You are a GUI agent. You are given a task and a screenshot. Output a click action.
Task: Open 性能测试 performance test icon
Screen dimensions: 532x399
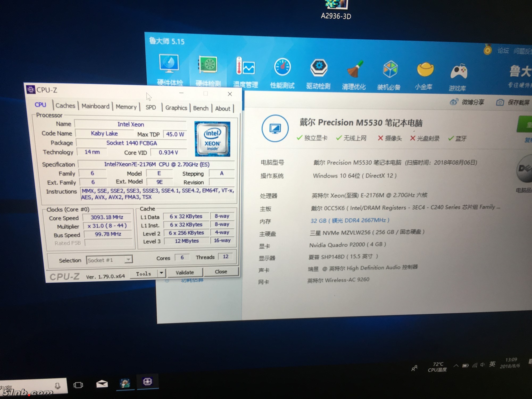[x=282, y=67]
